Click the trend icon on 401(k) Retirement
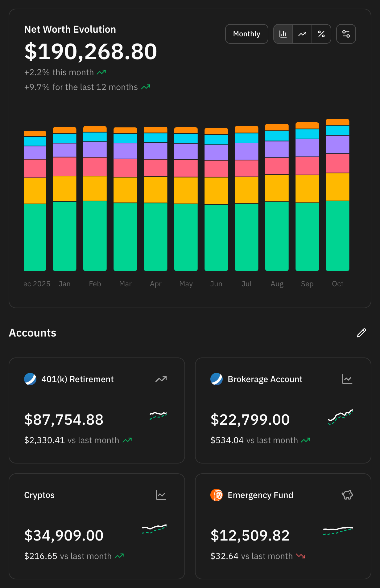Viewport: 380px width, 588px height. [161, 379]
